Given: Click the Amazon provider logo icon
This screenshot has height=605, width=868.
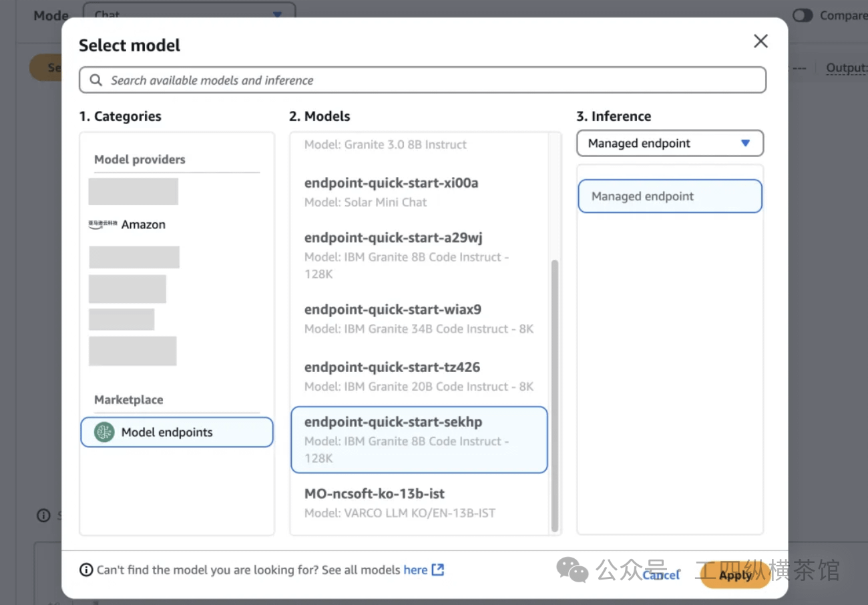Looking at the screenshot, I should [x=102, y=224].
